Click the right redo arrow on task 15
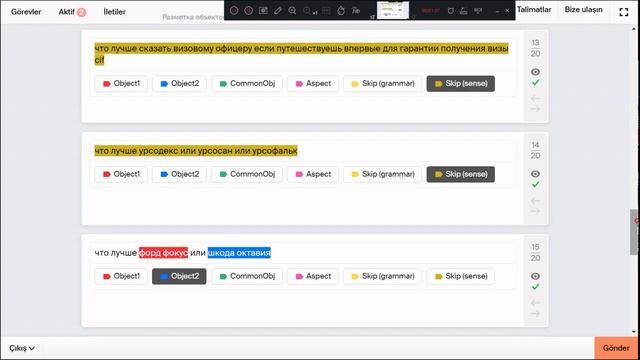 [x=535, y=313]
